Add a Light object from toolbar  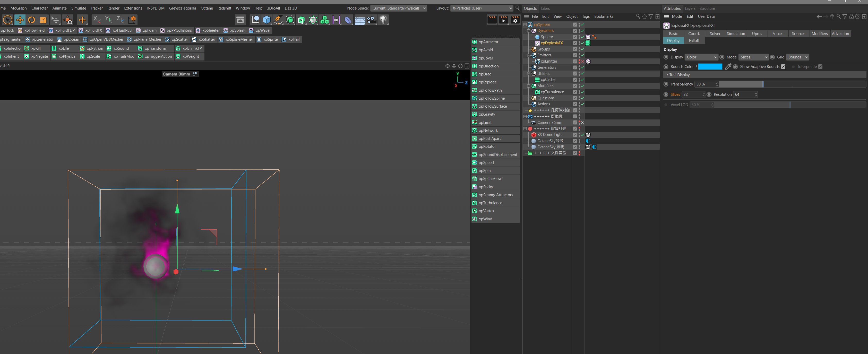coord(383,20)
